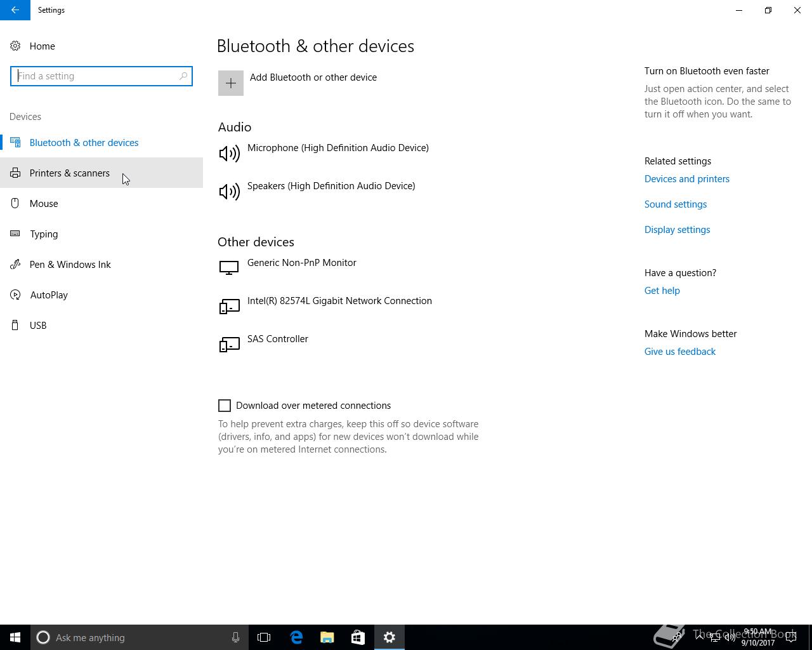The width and height of the screenshot is (812, 650).
Task: Select Intel(R) 82574L Gigabit Network Connection
Action: (339, 301)
